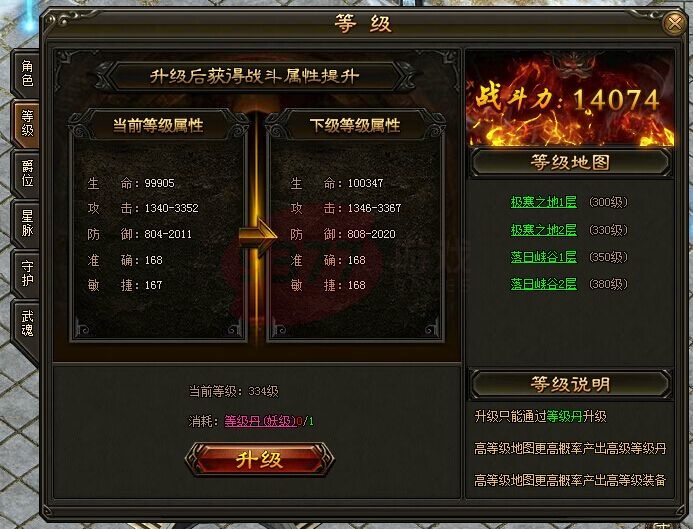The width and height of the screenshot is (693, 529).
Task: Select the 下级等级属性 panel header
Action: [x=355, y=126]
